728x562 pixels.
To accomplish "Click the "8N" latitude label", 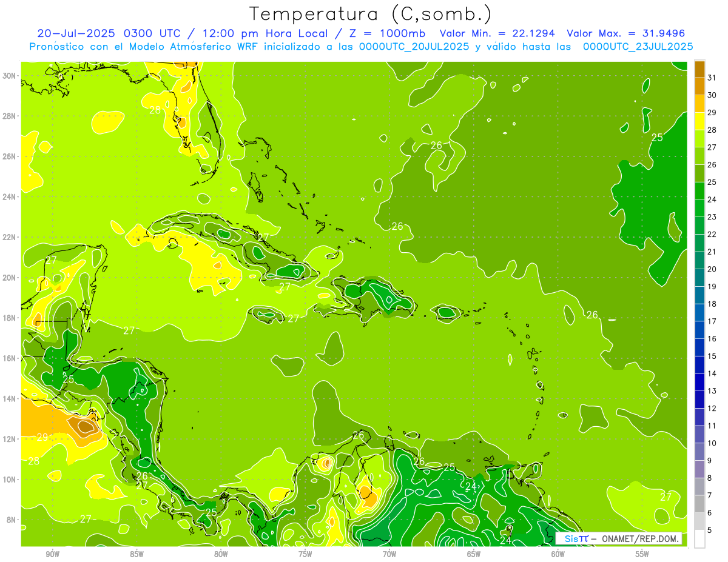I will (x=12, y=520).
